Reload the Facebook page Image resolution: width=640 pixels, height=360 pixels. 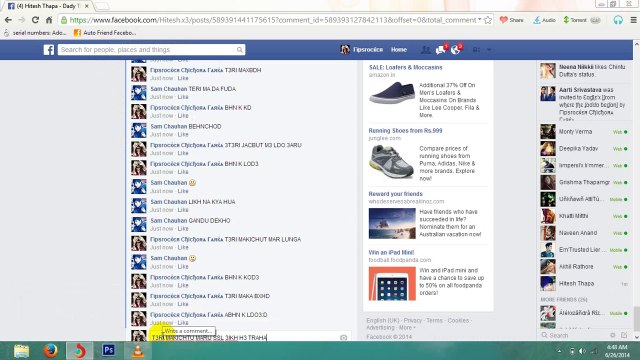(x=36, y=20)
